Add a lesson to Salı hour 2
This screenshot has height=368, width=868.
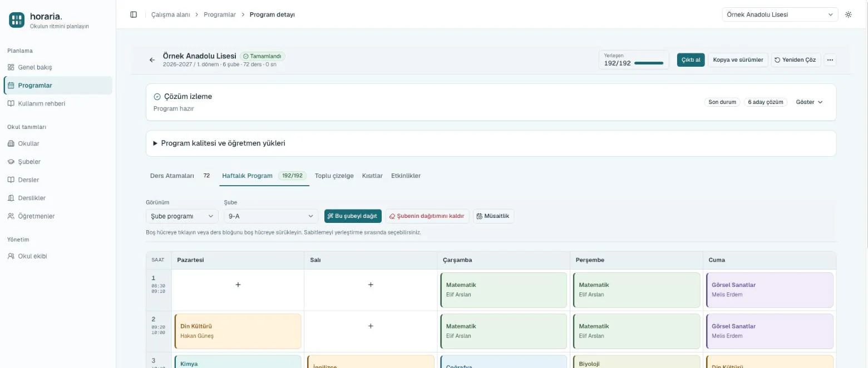(x=371, y=326)
